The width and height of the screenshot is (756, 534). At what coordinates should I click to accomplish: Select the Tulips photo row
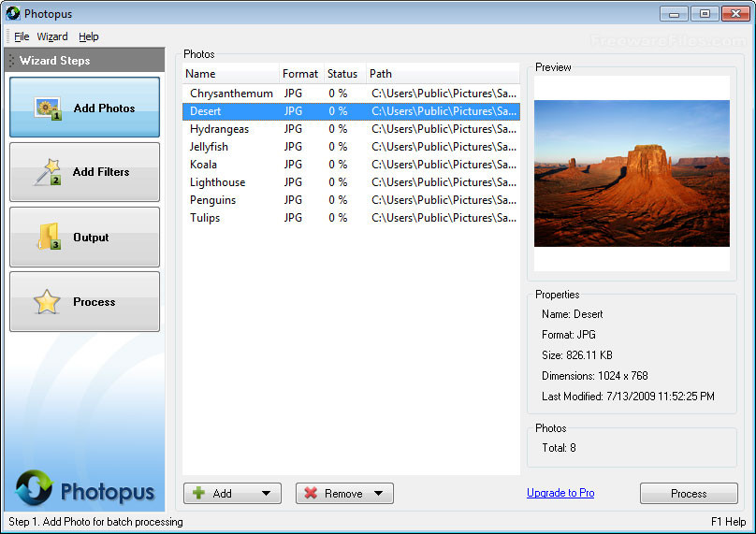(351, 218)
